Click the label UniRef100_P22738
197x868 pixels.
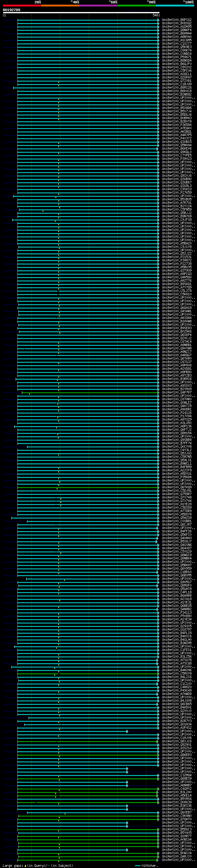177,264
